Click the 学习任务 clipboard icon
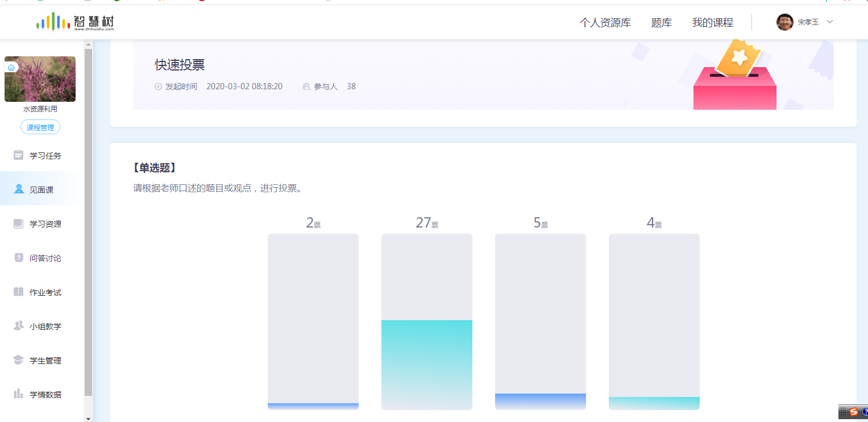 point(18,155)
